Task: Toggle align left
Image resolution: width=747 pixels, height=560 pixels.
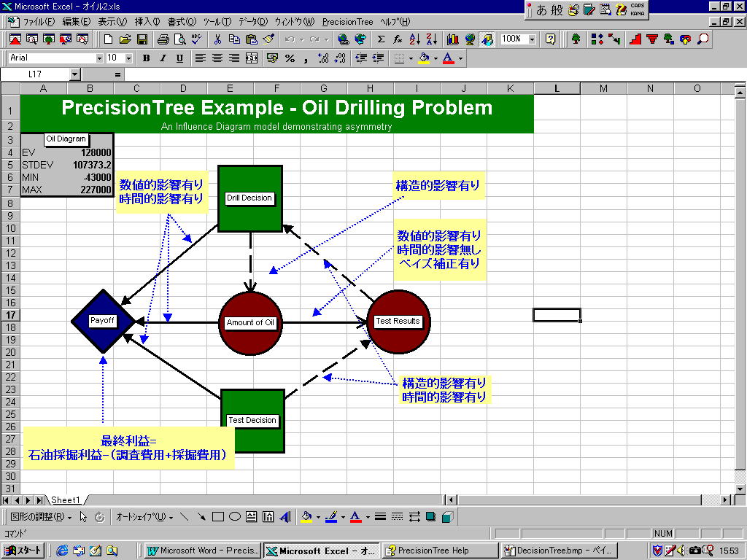Action: pyautogui.click(x=200, y=58)
